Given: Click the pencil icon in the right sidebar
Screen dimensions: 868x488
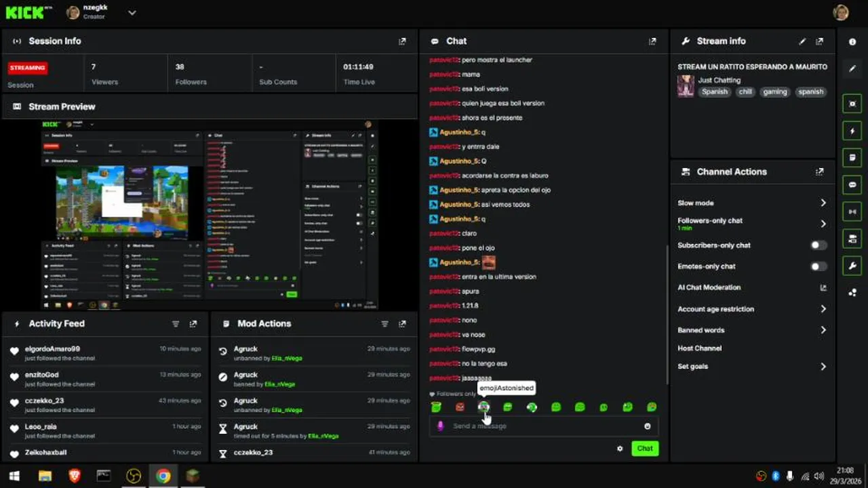Looking at the screenshot, I should (x=852, y=69).
